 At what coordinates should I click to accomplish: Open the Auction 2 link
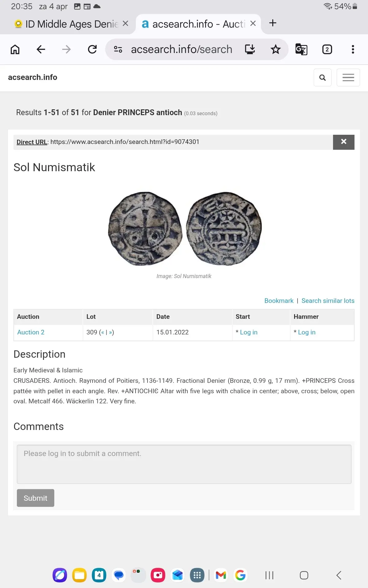(x=31, y=332)
